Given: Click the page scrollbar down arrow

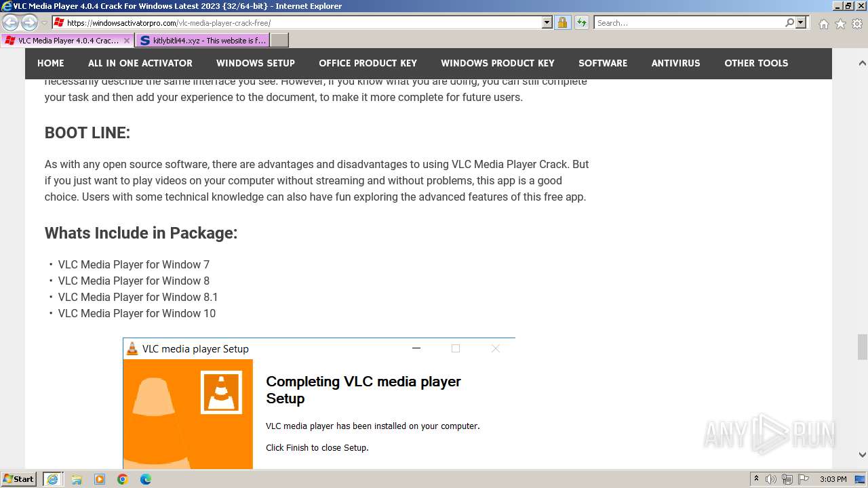Looking at the screenshot, I should [862, 455].
